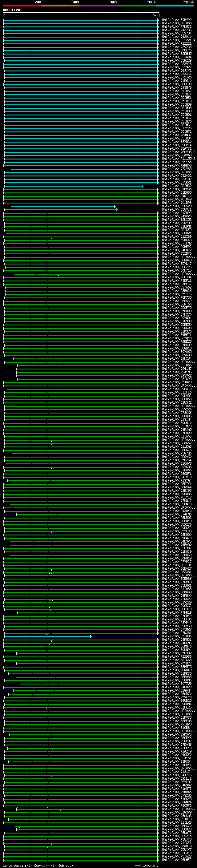
Task: Select hit label UniRef100_C1MV65
Action: (x=177, y=189)
